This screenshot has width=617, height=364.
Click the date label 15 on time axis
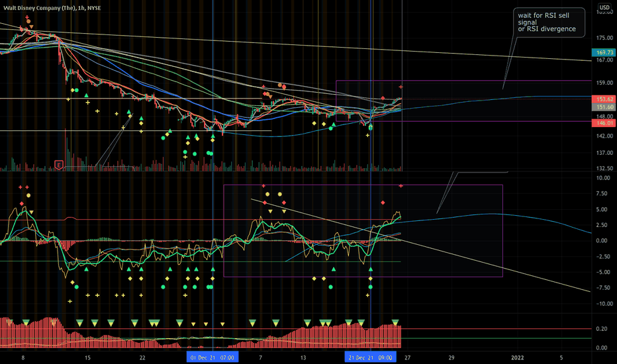pyautogui.click(x=87, y=357)
